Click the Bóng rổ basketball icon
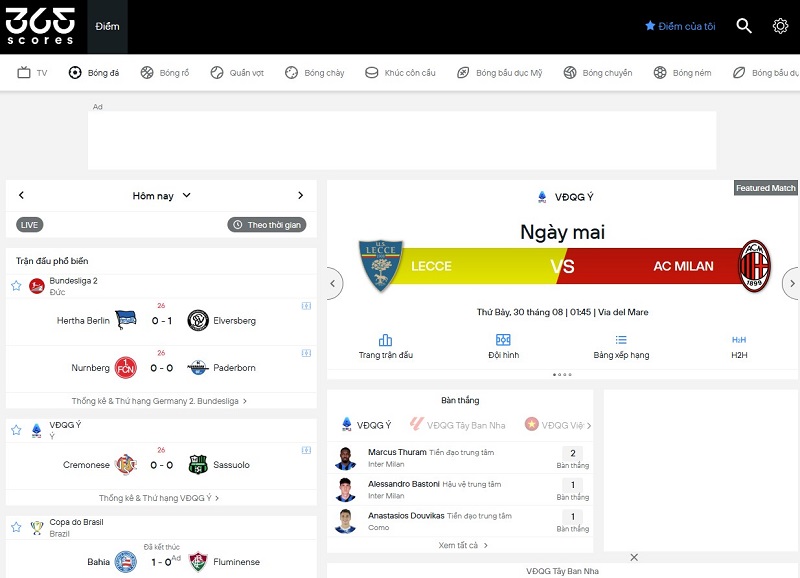The image size is (800, 578). pyautogui.click(x=147, y=72)
